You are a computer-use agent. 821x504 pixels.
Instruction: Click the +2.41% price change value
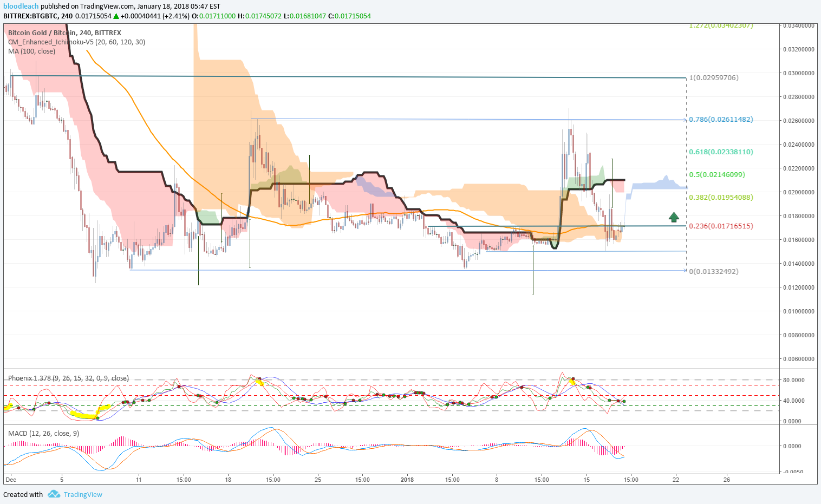coord(175,16)
